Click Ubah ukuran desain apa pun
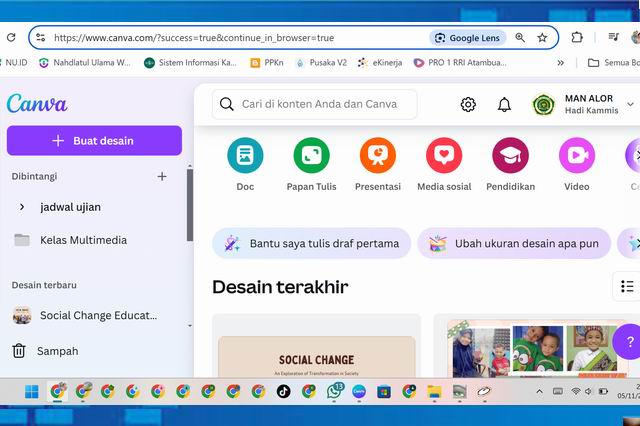640x426 pixels. pyautogui.click(x=514, y=243)
